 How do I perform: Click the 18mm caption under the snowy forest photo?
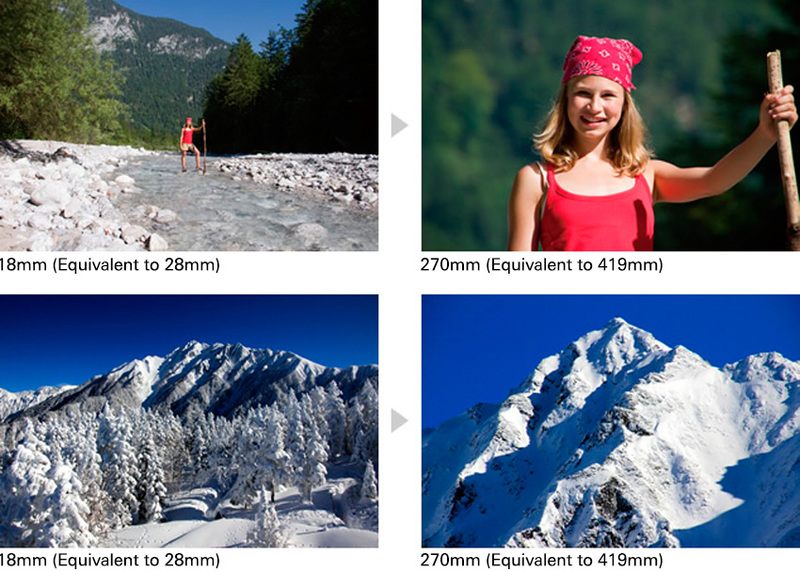click(x=109, y=560)
